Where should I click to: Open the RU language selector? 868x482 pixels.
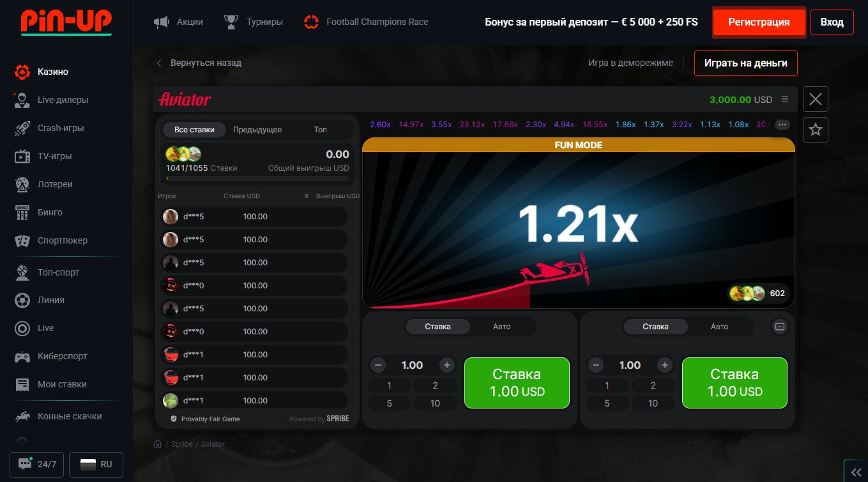point(96,464)
